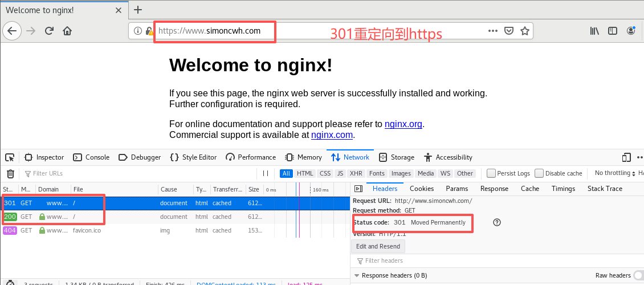
Task: Open the Firefox account icon
Action: coord(631,31)
